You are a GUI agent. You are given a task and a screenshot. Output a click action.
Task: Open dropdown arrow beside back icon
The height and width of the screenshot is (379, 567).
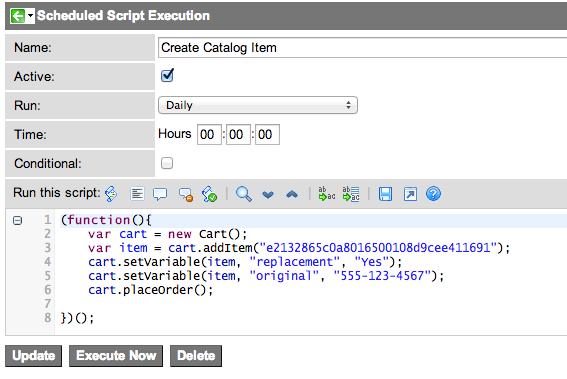tap(30, 16)
